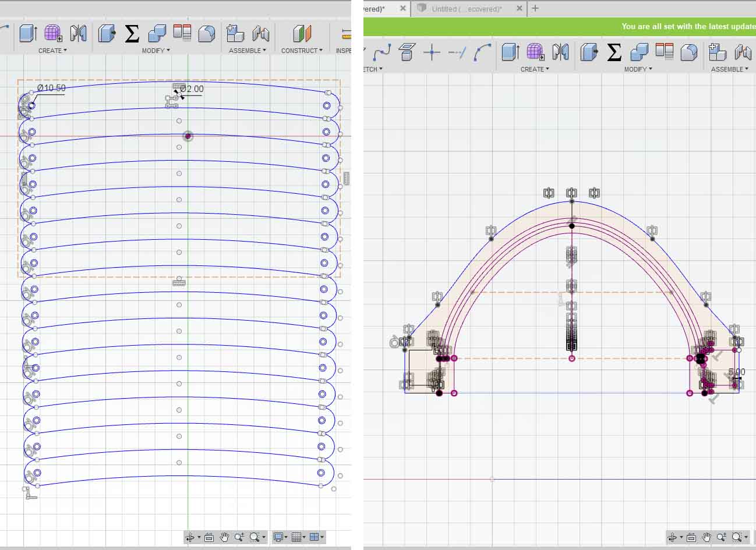Click Combine bodies icon in right window
The image size is (756, 550).
click(x=639, y=52)
